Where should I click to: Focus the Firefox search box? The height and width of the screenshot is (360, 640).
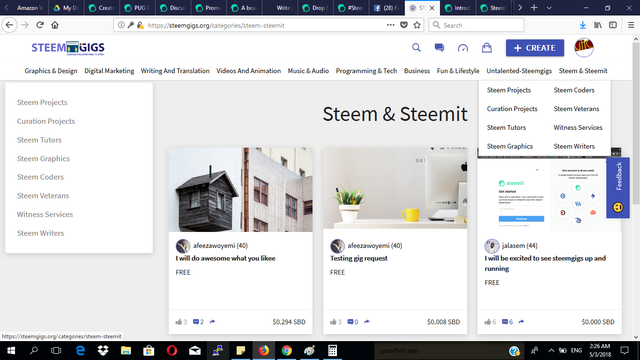point(476,25)
